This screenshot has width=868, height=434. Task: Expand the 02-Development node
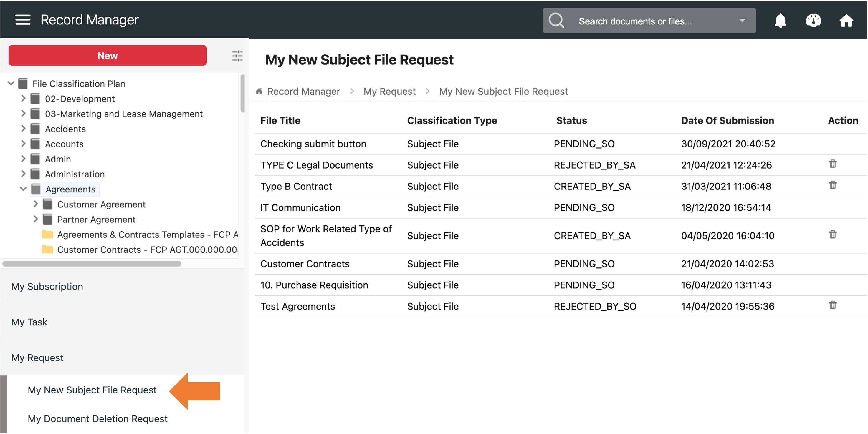[23, 98]
